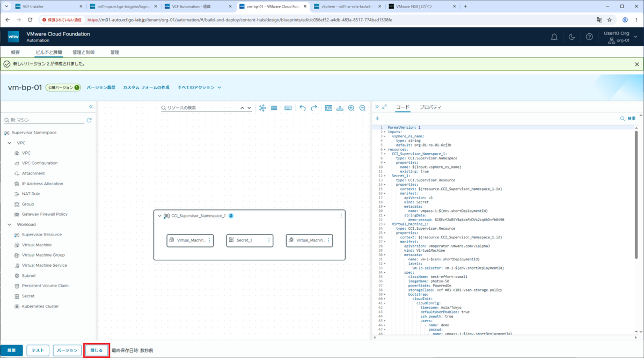Screen dimensions: 644x358
Task: Switch to the プロパティ tab
Action: (x=430, y=107)
